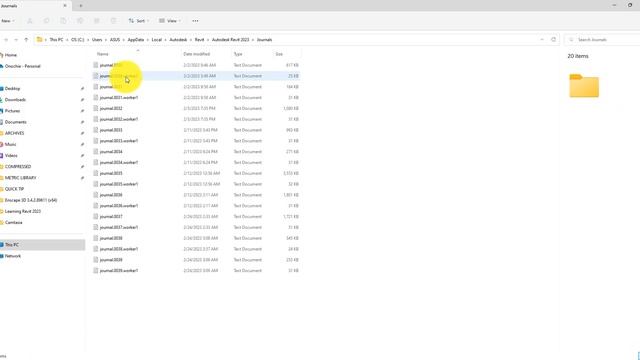Select file journal.0032
640x360 pixels.
point(111,109)
